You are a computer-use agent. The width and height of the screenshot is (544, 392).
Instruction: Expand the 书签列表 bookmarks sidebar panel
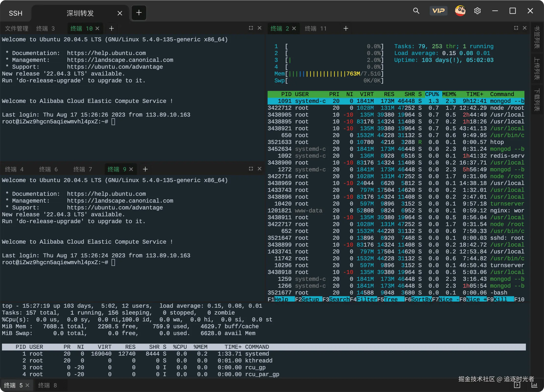[x=537, y=37]
